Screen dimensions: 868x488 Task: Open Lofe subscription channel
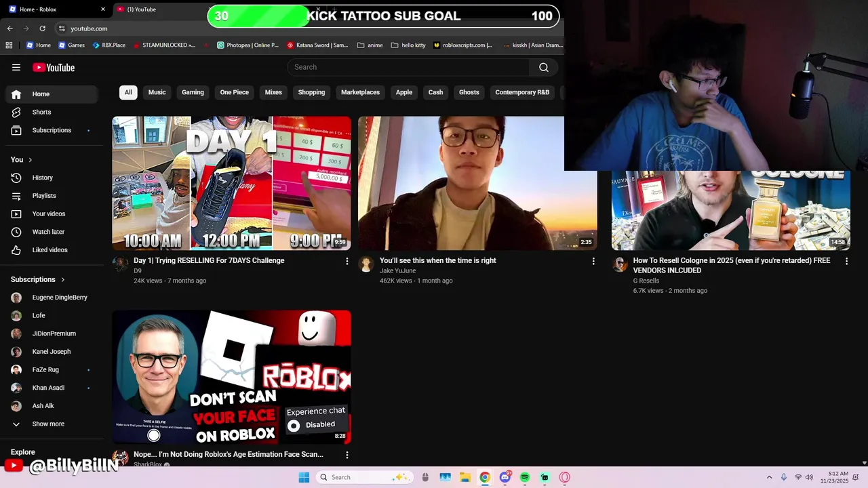tap(52, 315)
